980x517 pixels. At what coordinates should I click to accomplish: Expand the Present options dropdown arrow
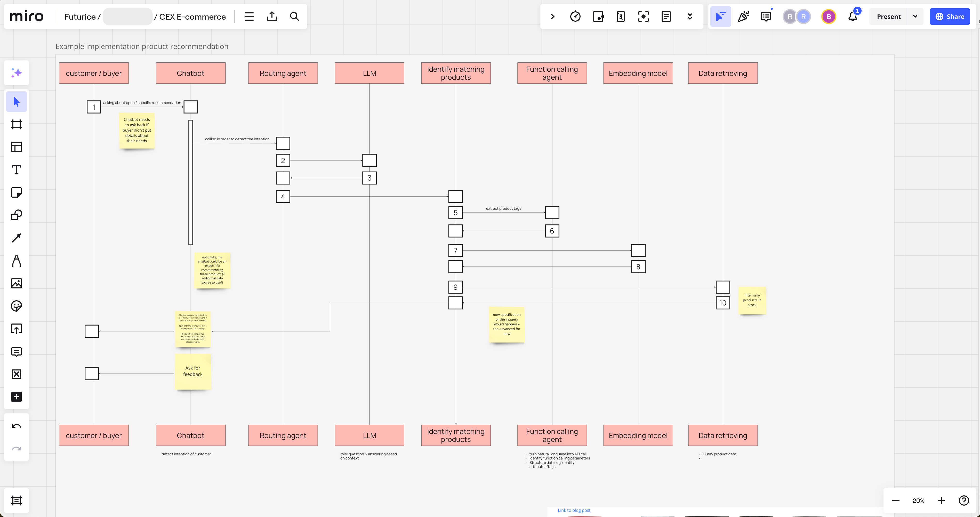[x=915, y=16]
